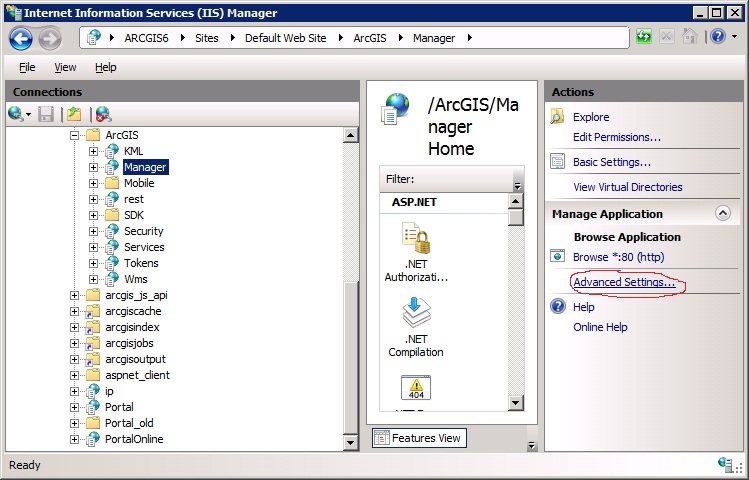Click the Save connections disk icon
The image size is (749, 480).
[x=46, y=114]
